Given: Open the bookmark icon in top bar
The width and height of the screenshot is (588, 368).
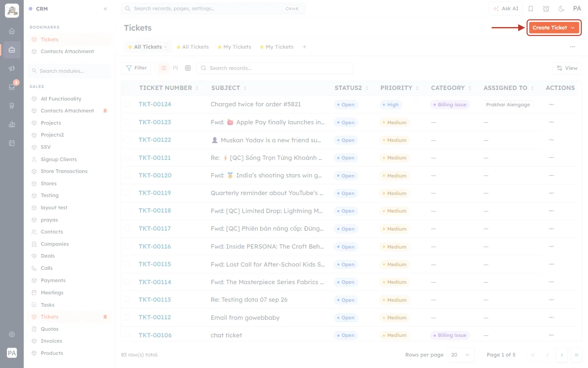Looking at the screenshot, I should pos(531,9).
